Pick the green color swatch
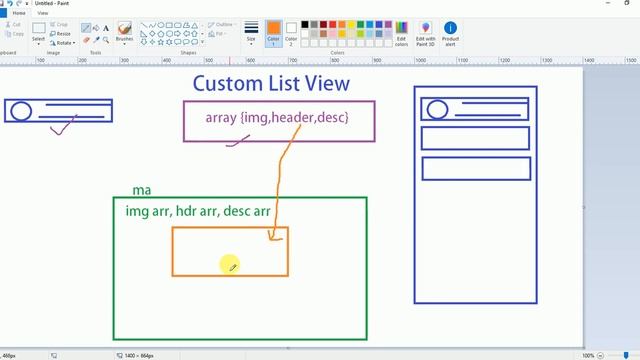 360,24
